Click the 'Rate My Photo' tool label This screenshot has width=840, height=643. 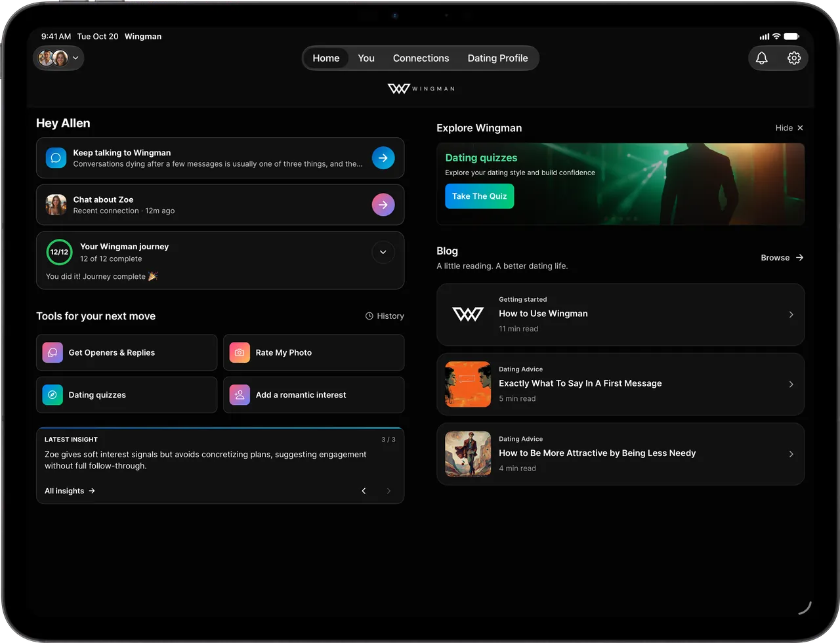(x=283, y=352)
